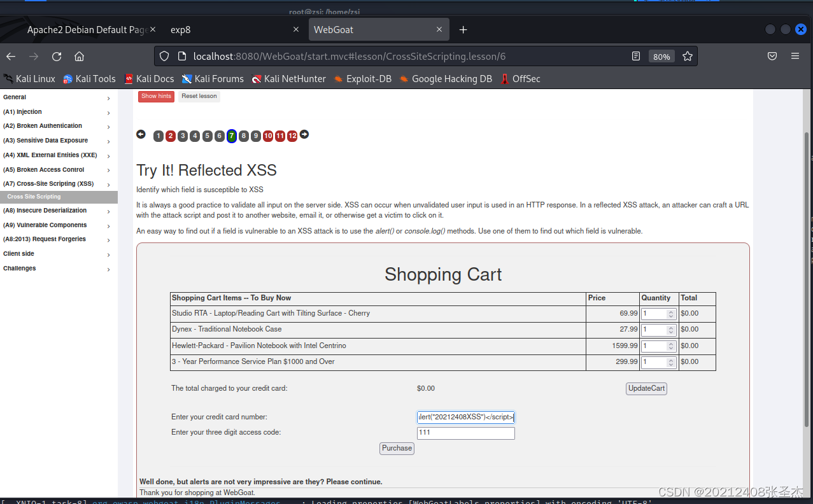Click the 80% zoom level indicator
The image size is (813, 504).
tap(661, 57)
